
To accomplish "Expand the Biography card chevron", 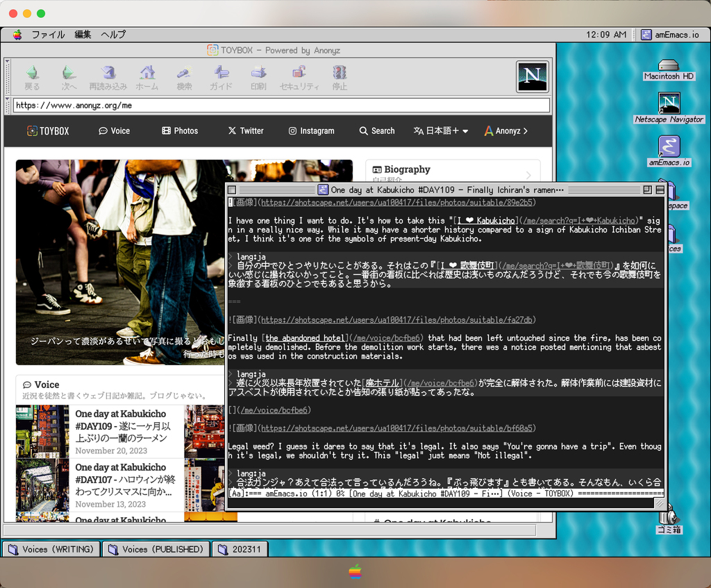I will pos(528,174).
